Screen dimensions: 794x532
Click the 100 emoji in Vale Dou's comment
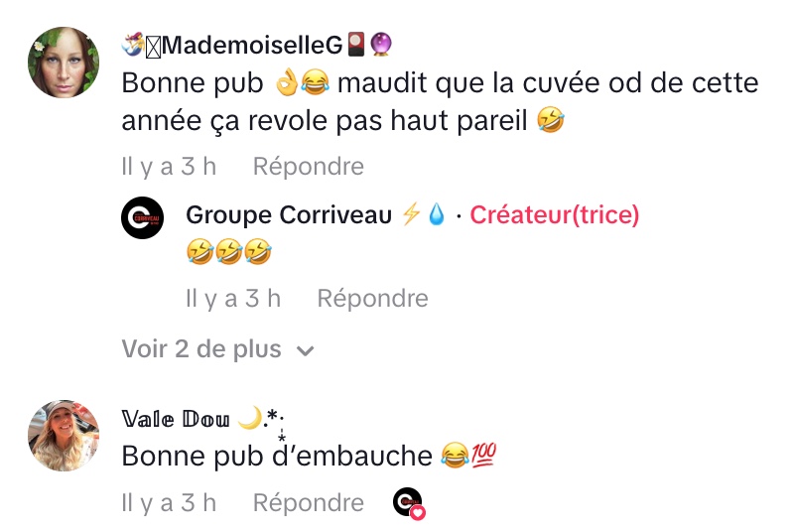pos(483,454)
